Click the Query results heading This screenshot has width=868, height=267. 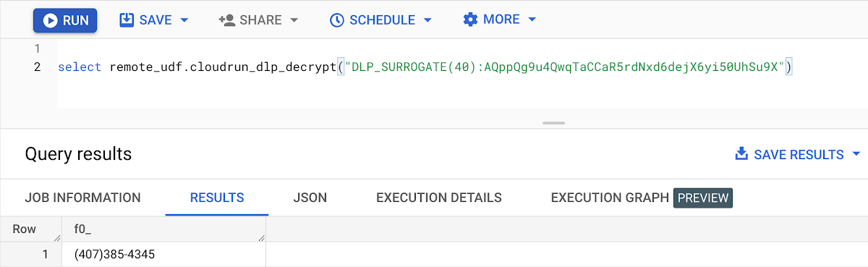(x=78, y=154)
